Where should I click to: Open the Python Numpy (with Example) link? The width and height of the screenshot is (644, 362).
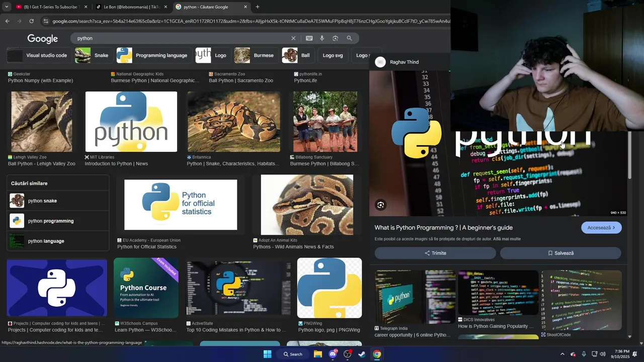40,80
